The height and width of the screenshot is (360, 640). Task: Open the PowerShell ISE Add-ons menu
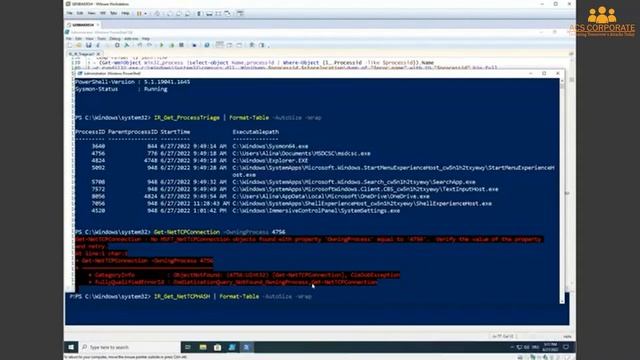[131, 39]
